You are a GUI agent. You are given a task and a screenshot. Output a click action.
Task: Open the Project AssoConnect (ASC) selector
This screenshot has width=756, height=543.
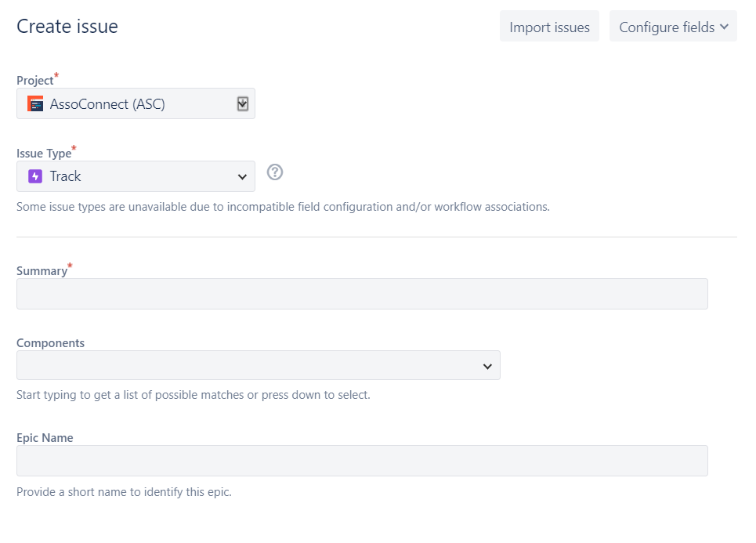point(136,103)
